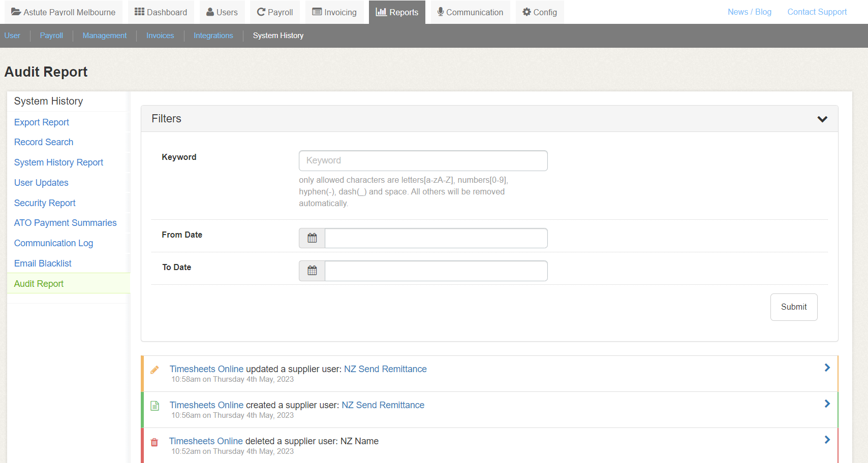Open the Communication microphone tab
868x463 pixels.
470,12
